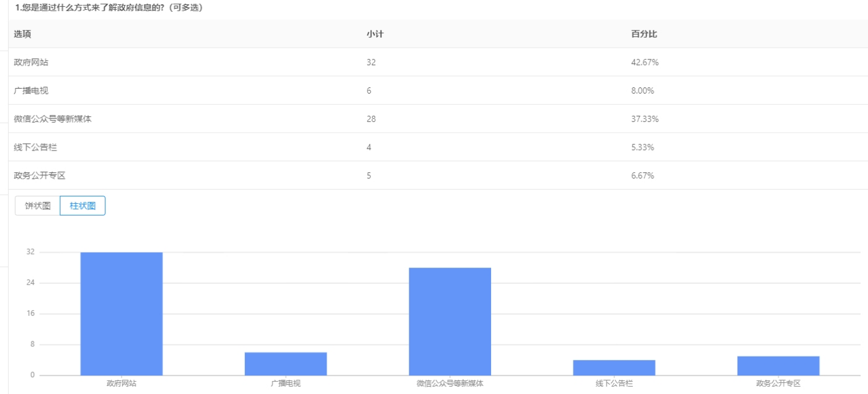Click the 百分比 column header
Screen dimensions: 868x394
(644, 34)
